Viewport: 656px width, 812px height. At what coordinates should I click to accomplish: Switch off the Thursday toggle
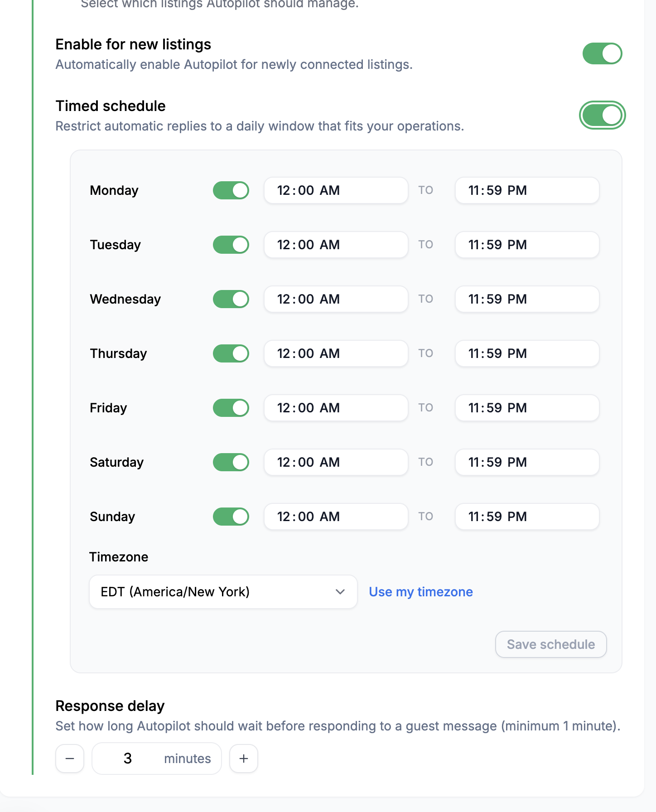coord(231,353)
